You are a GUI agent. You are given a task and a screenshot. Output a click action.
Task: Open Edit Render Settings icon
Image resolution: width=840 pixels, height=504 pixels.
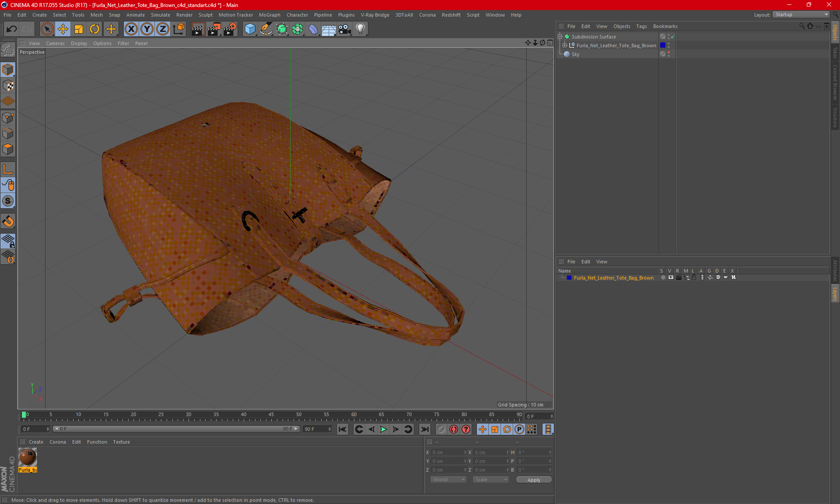[230, 29]
